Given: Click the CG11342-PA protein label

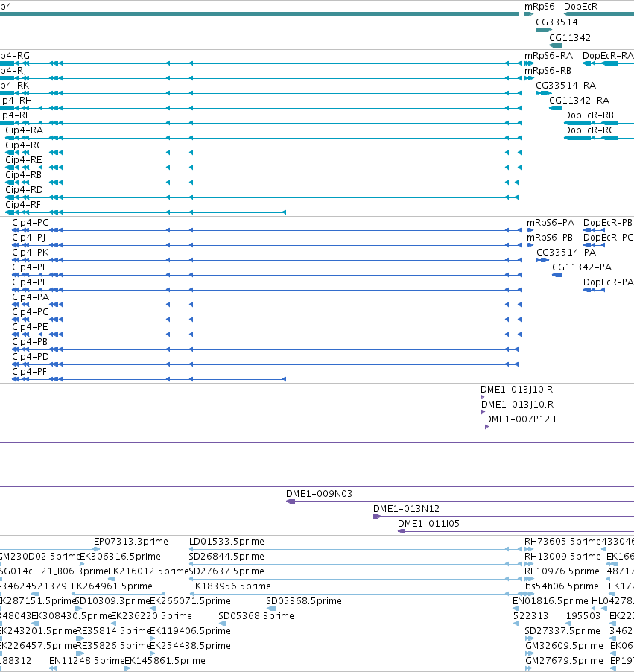Looking at the screenshot, I should (x=582, y=267).
